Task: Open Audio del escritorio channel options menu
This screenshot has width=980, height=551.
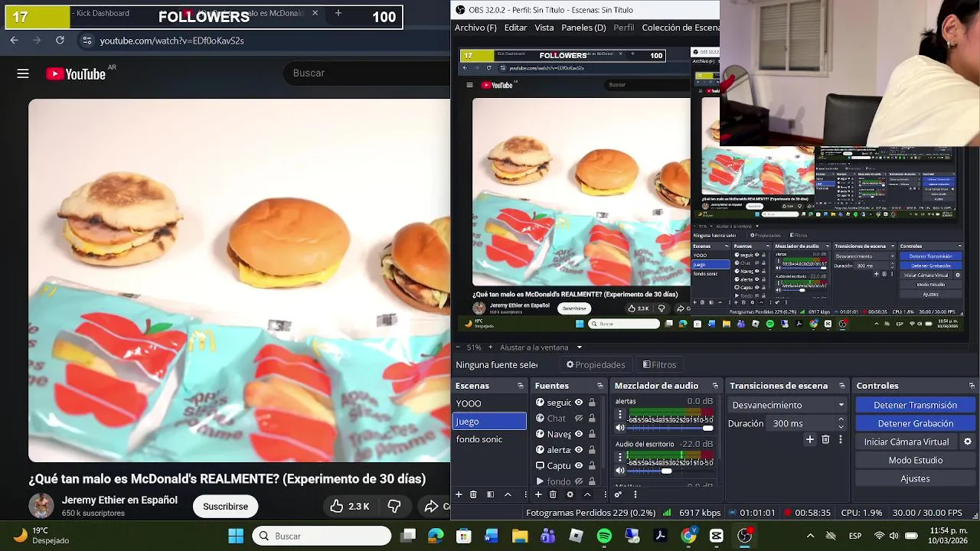Action: tap(620, 457)
